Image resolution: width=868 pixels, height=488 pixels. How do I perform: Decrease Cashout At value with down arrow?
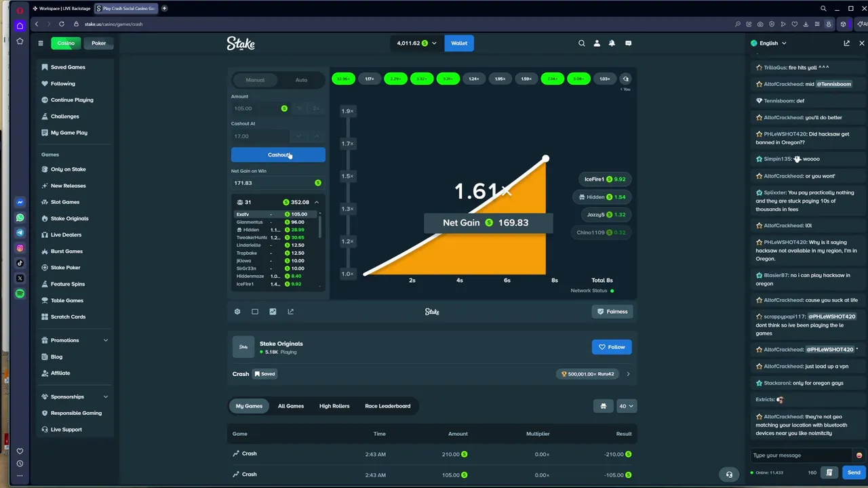click(x=299, y=136)
